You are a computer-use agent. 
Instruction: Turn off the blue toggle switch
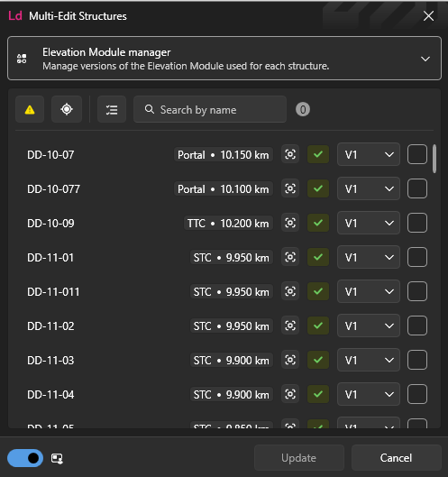(25, 458)
